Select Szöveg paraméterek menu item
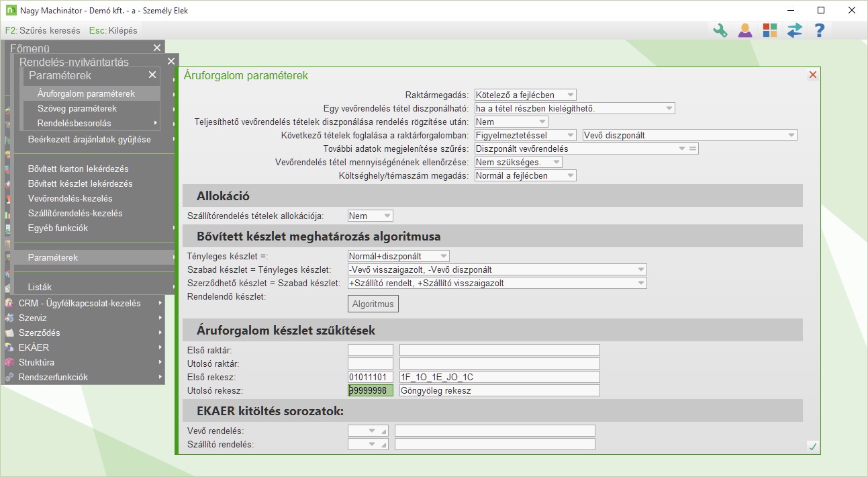The image size is (868, 477). (91, 108)
